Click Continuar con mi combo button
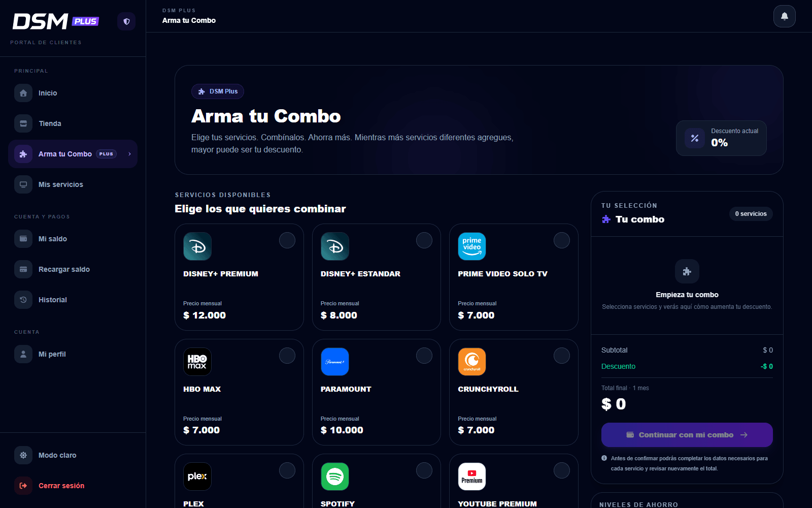 [687, 435]
